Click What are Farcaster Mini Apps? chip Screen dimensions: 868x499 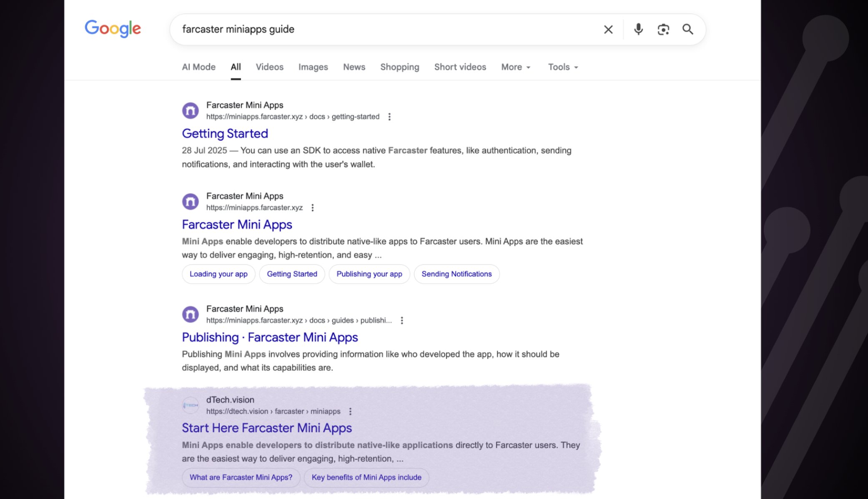point(241,477)
